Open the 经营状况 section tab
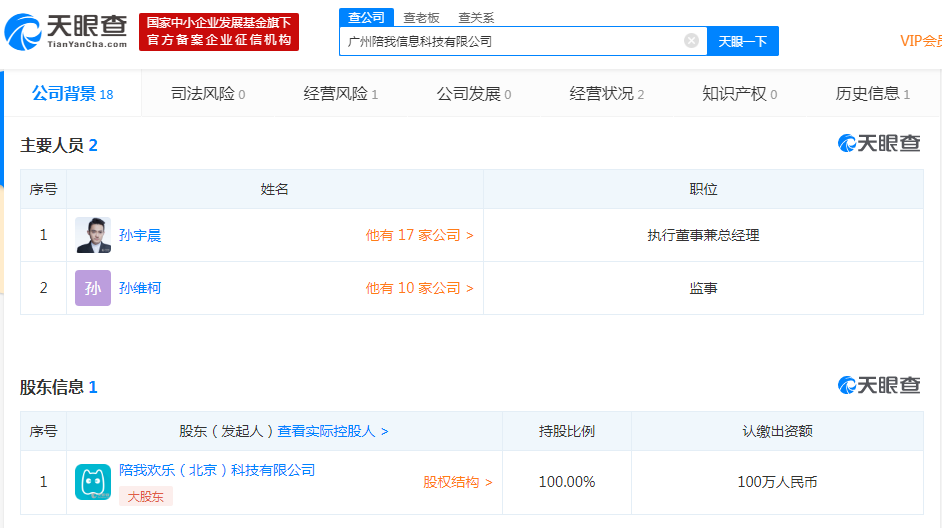The image size is (942, 528). click(x=607, y=94)
